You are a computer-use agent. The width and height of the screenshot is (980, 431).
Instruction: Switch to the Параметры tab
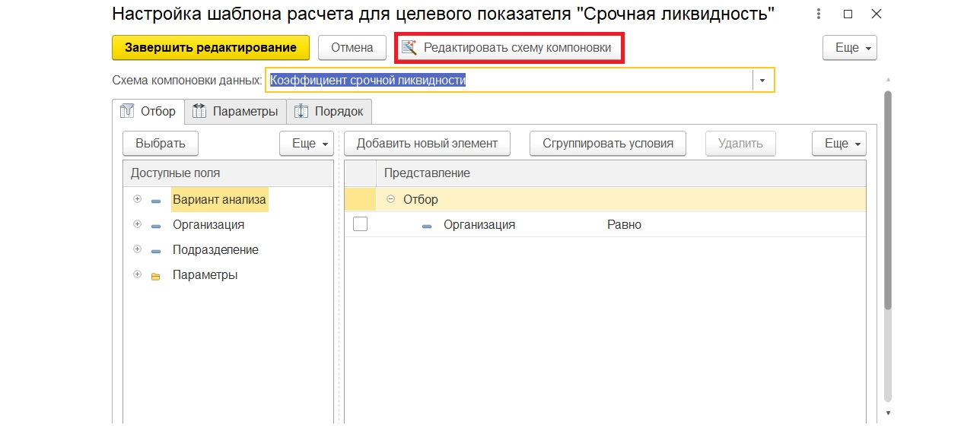pos(236,111)
